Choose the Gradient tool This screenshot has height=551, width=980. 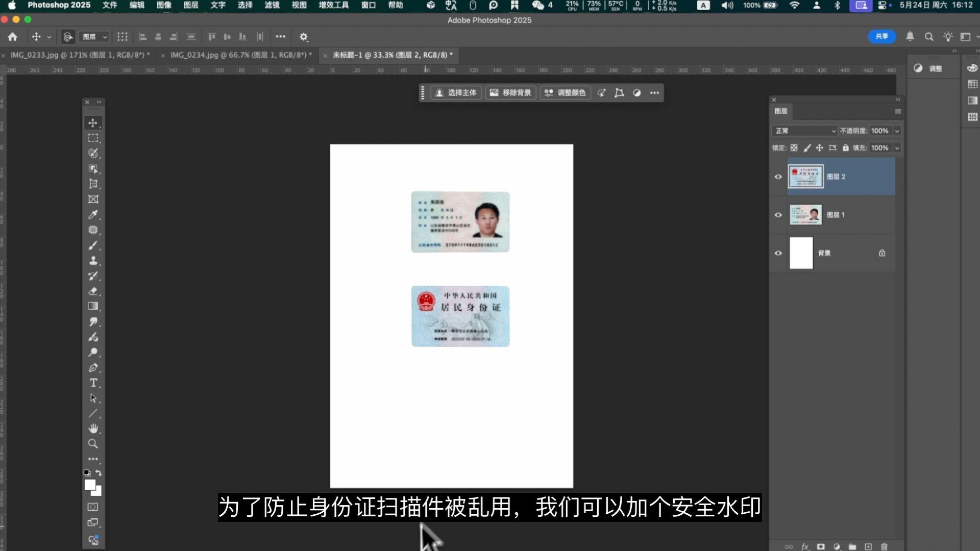pos(93,306)
